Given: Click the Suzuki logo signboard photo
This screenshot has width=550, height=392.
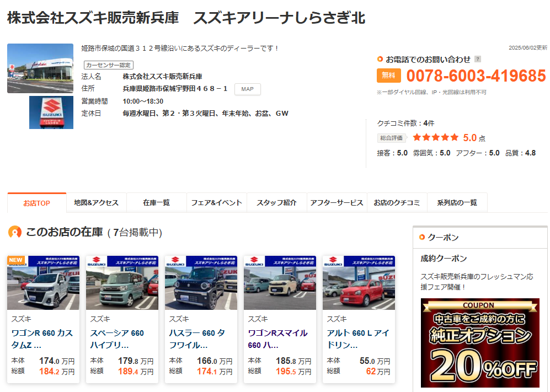Looking at the screenshot, I should [x=51, y=112].
